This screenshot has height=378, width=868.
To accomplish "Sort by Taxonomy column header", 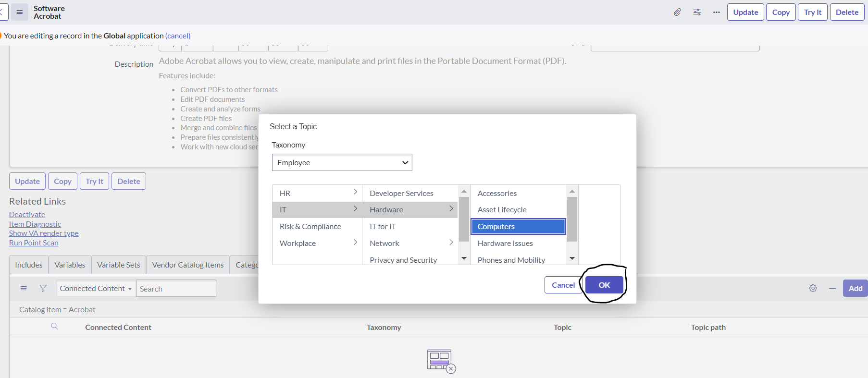I will point(384,327).
